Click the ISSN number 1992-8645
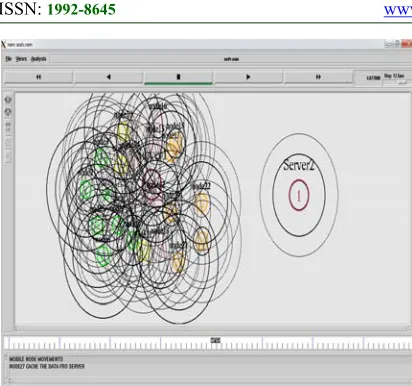412x386 pixels. [x=81, y=9]
